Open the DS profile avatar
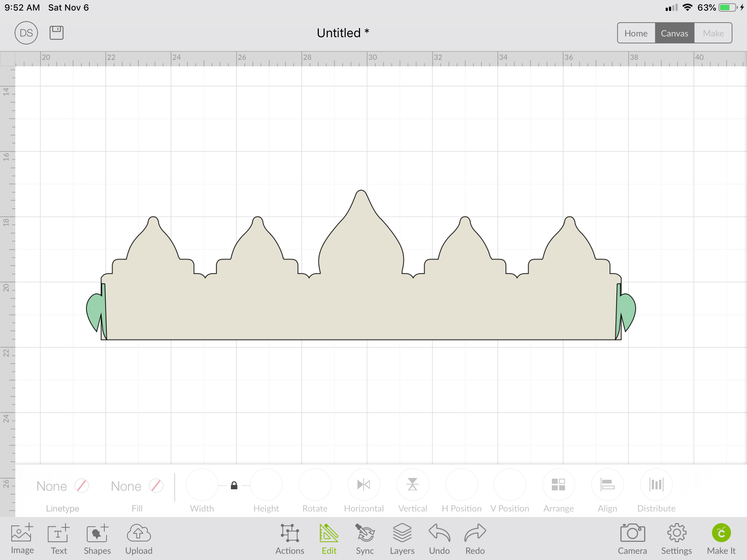Viewport: 747px width, 560px height. (x=26, y=33)
